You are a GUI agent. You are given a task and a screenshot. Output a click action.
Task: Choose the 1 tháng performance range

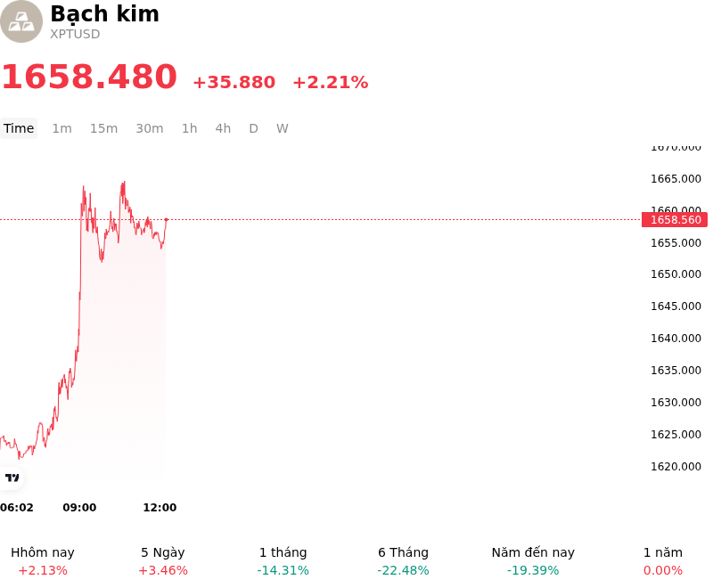point(283,561)
